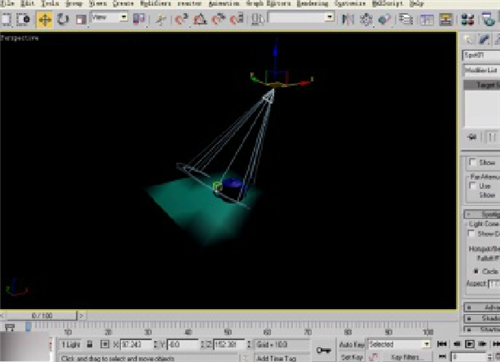Image resolution: width=500 pixels, height=362 pixels.
Task: Open the Edit menu
Action: pyautogui.click(x=27, y=4)
